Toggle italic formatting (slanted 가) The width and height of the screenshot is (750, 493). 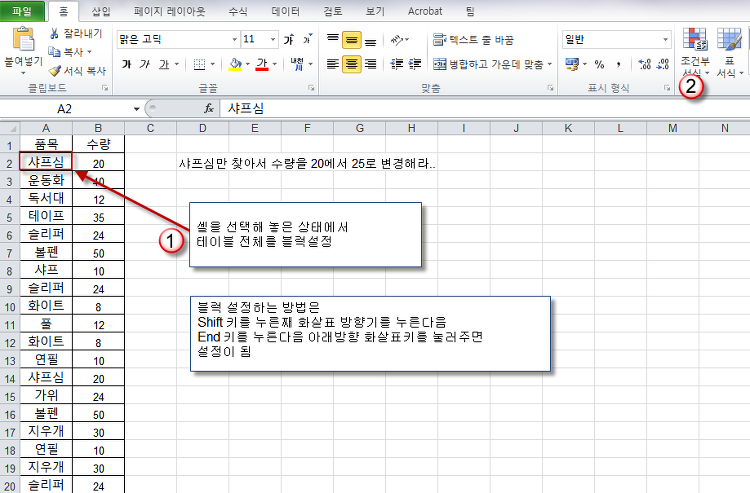pyautogui.click(x=144, y=64)
